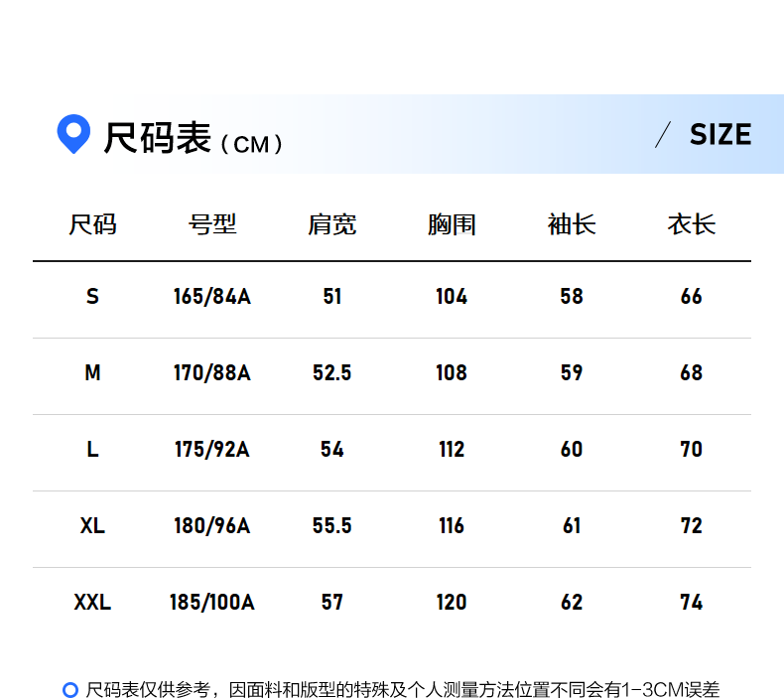
Task: Click sleeve length value 60
Action: (572, 450)
